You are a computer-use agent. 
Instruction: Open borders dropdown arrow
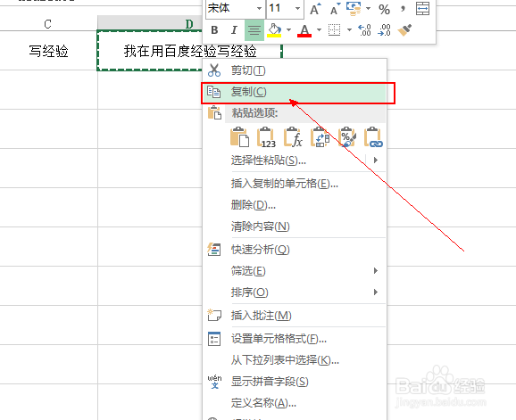pyautogui.click(x=349, y=30)
